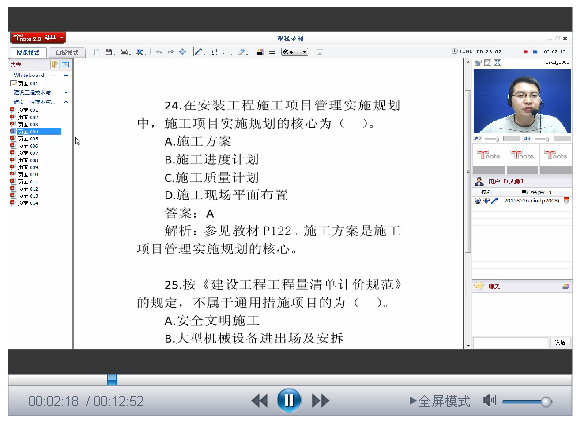Open the color palette icon in the toolbar
The image size is (579, 423).
(260, 52)
